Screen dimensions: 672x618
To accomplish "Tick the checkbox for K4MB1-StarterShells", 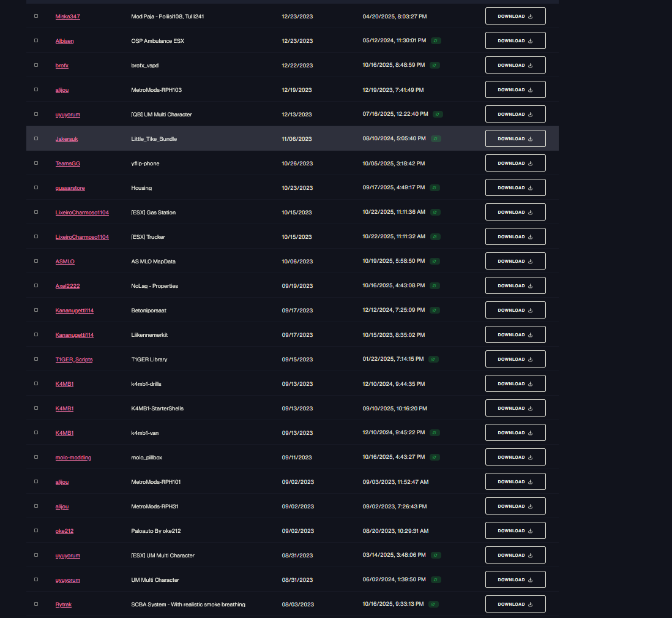I will (36, 408).
